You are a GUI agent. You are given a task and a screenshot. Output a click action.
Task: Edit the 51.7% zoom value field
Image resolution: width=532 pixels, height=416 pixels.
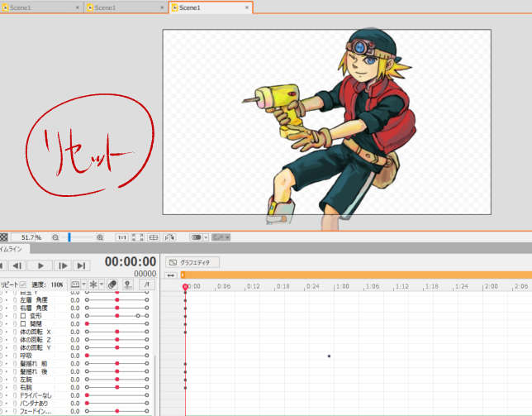coord(28,237)
